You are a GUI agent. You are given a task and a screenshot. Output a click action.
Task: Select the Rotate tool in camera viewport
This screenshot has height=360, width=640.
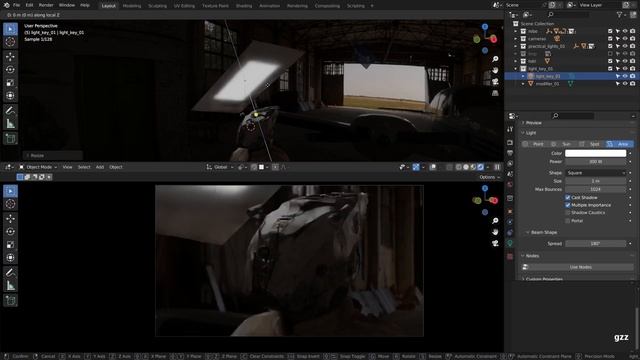(11, 231)
